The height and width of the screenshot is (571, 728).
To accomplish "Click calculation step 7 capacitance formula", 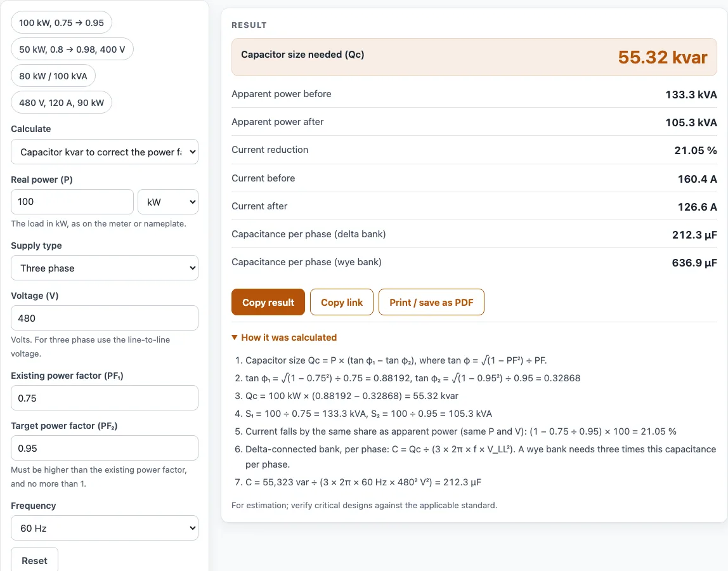I will point(363,482).
